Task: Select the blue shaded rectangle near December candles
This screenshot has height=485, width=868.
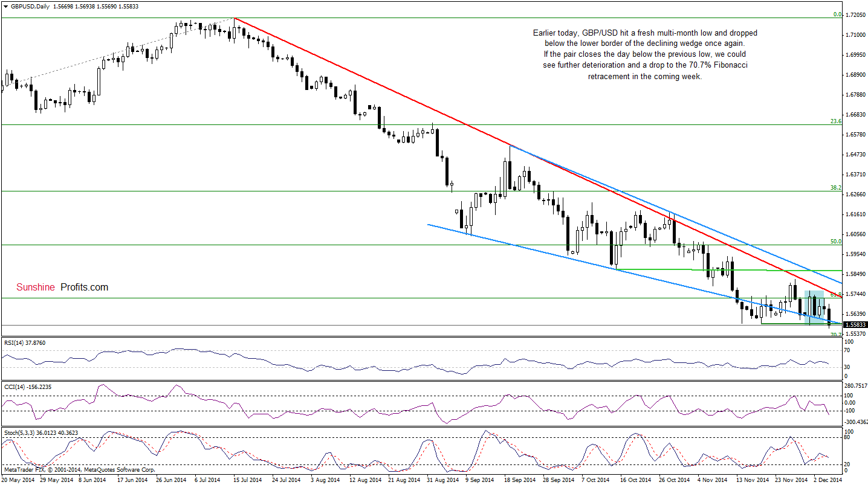Action: click(814, 307)
